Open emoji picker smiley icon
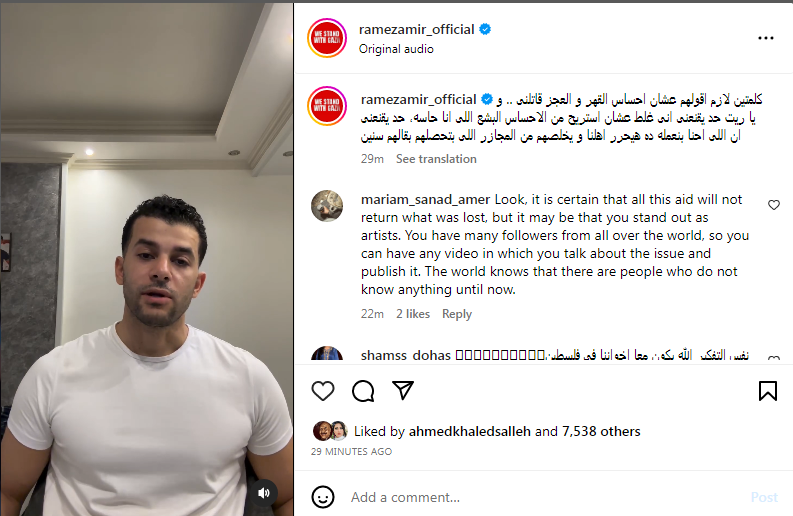 (323, 497)
